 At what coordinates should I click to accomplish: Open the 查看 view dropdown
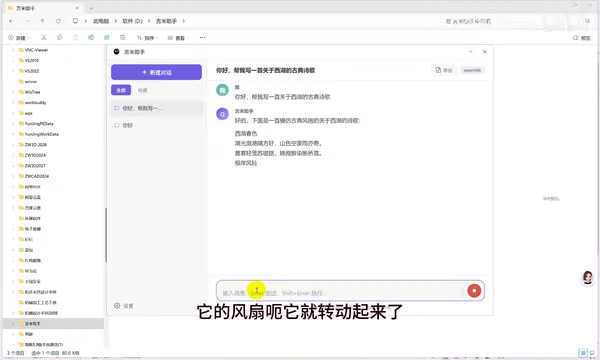(178, 38)
